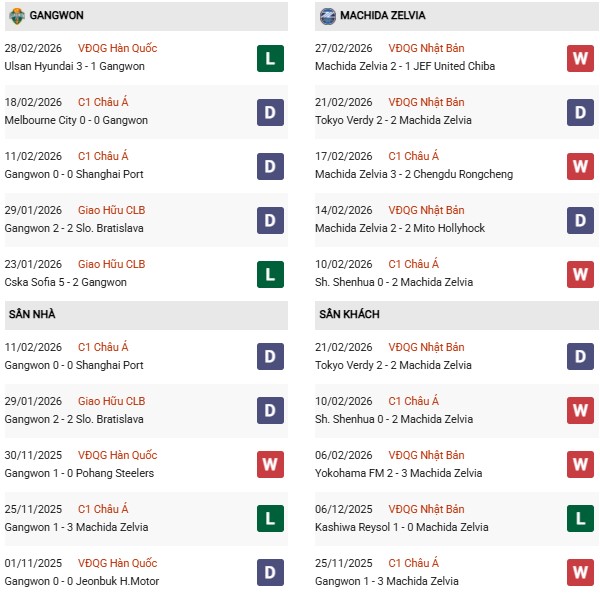Click the W badge for Chengdu Rongcheng match

[580, 166]
